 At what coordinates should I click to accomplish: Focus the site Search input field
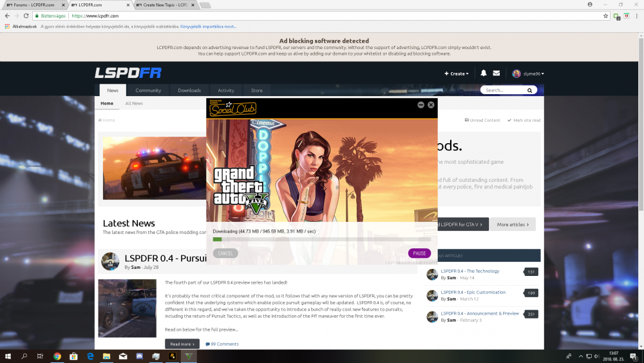tap(504, 90)
